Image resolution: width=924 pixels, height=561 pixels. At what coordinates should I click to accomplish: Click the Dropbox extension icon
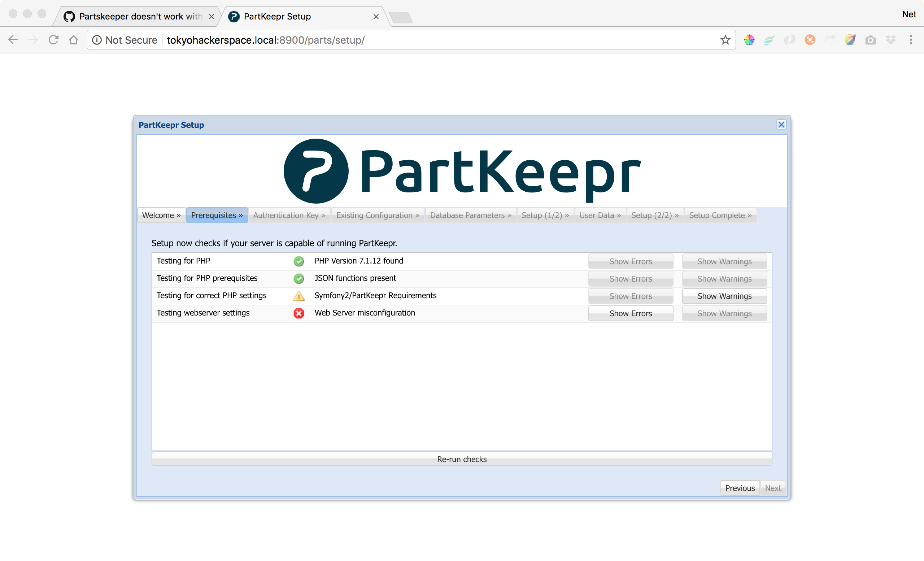(891, 40)
